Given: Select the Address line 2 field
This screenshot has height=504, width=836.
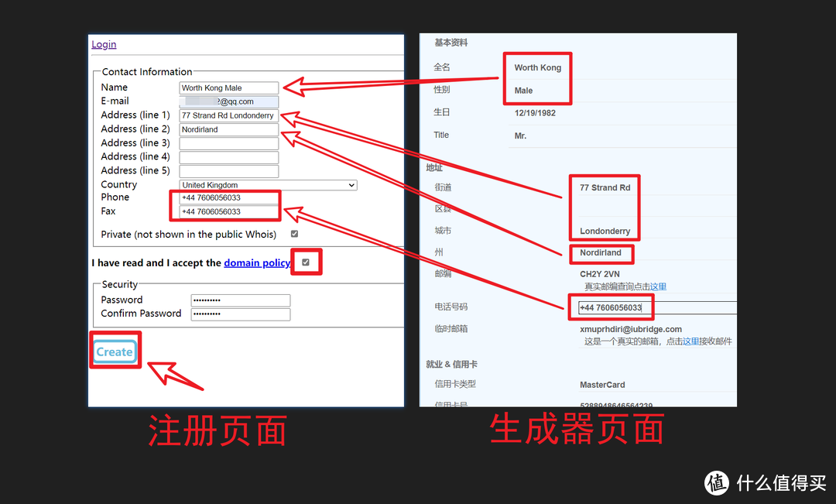Looking at the screenshot, I should point(228,129).
